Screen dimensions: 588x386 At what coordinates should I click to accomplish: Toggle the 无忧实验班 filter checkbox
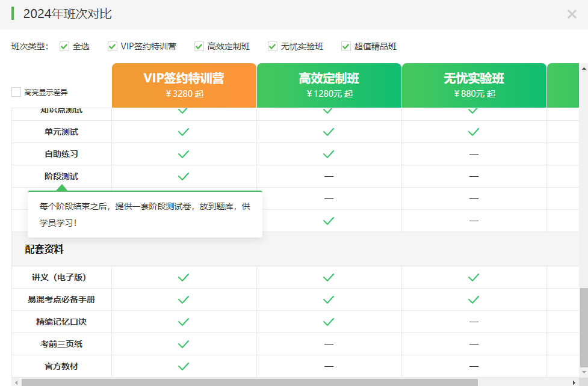273,46
